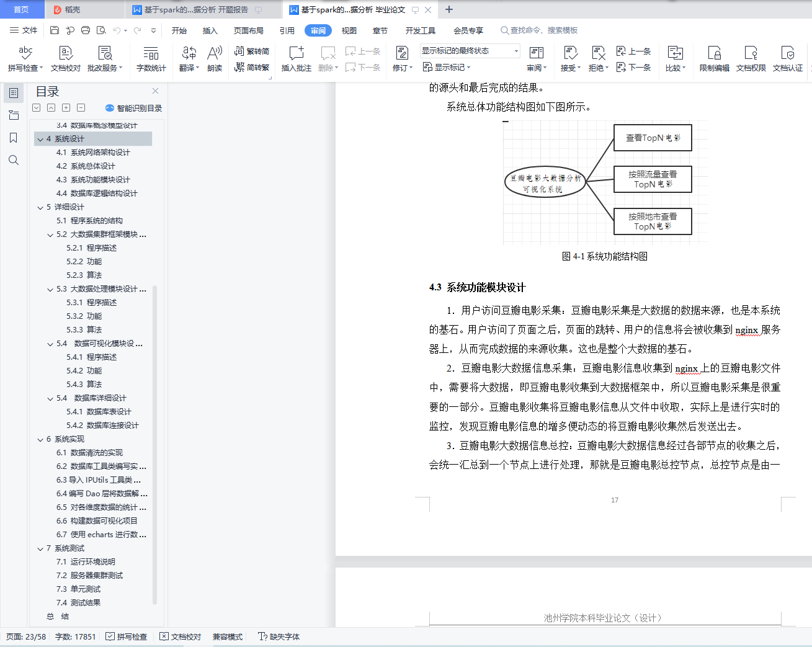Open the spell check (拼写检查) tool
Image resolution: width=812 pixels, height=647 pixels.
coord(25,59)
